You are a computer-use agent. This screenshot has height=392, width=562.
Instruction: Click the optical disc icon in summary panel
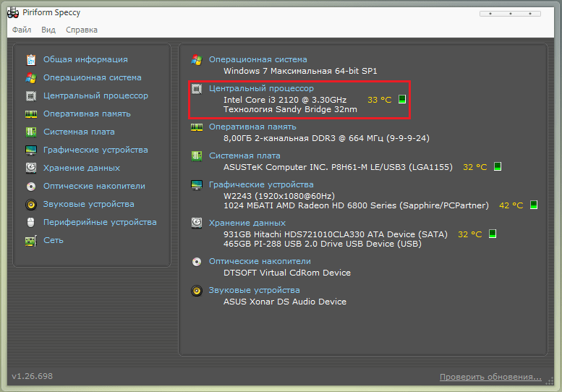click(x=197, y=262)
